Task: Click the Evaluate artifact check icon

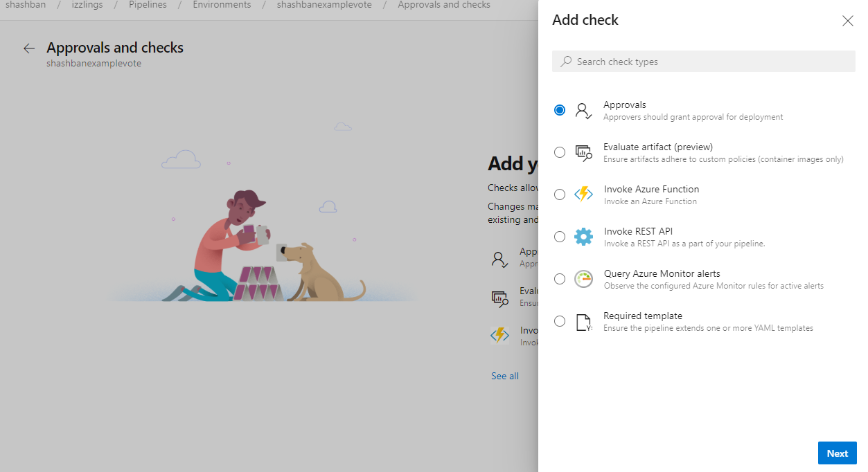Action: click(x=583, y=152)
